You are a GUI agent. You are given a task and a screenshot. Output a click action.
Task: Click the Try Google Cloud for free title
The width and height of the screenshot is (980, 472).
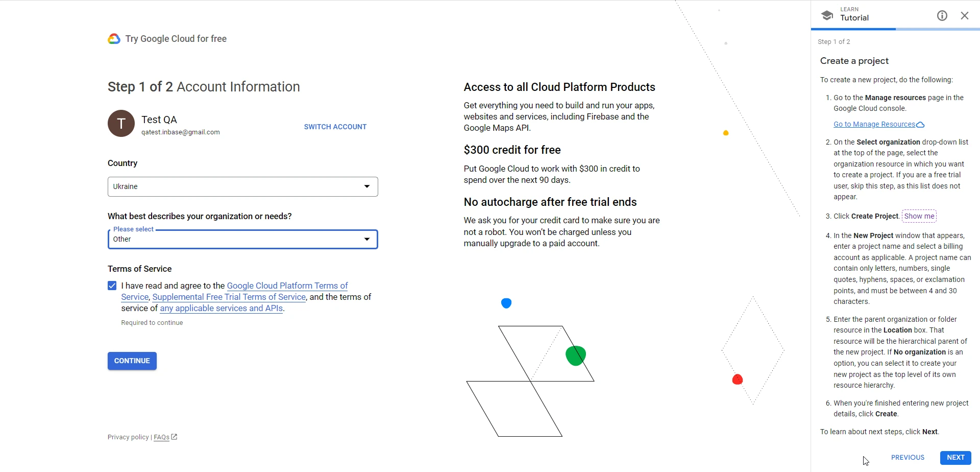pyautogui.click(x=176, y=39)
